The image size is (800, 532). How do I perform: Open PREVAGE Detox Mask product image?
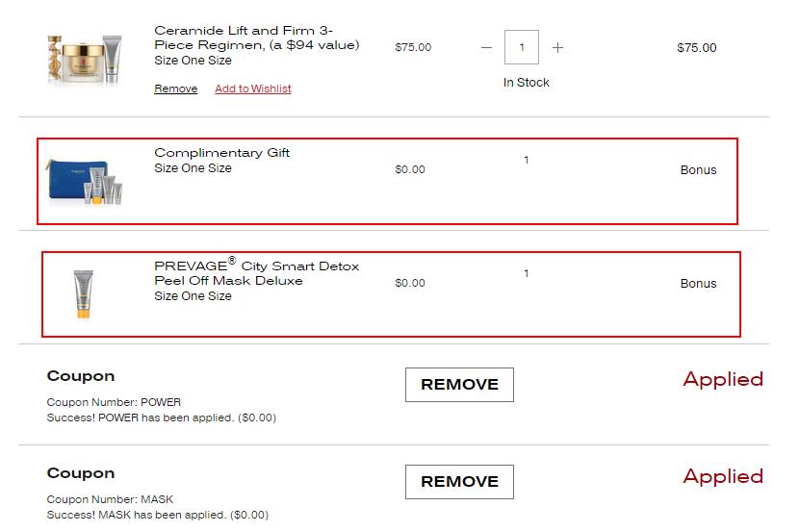click(84, 293)
